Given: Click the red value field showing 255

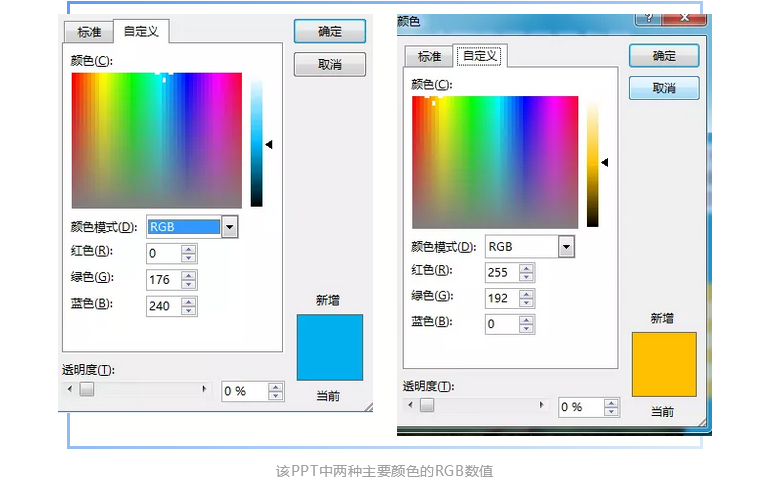Looking at the screenshot, I should [502, 272].
